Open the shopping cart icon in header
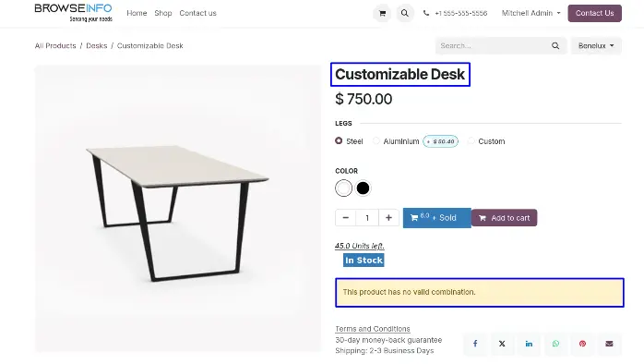 coord(382,13)
